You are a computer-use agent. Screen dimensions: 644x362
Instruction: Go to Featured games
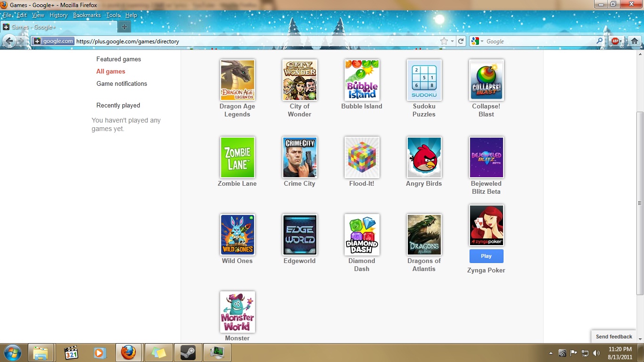(x=119, y=59)
